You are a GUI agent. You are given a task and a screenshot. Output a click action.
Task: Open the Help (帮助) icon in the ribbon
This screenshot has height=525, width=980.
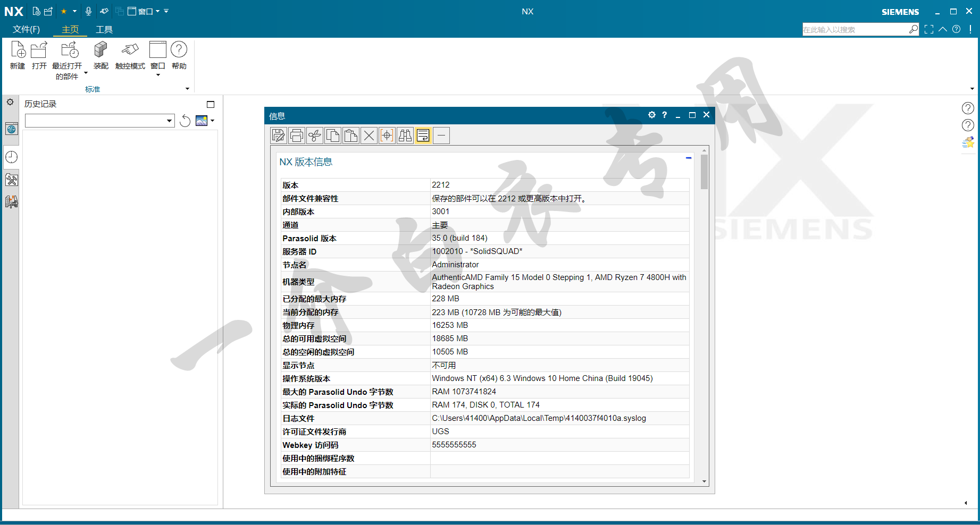click(x=179, y=49)
